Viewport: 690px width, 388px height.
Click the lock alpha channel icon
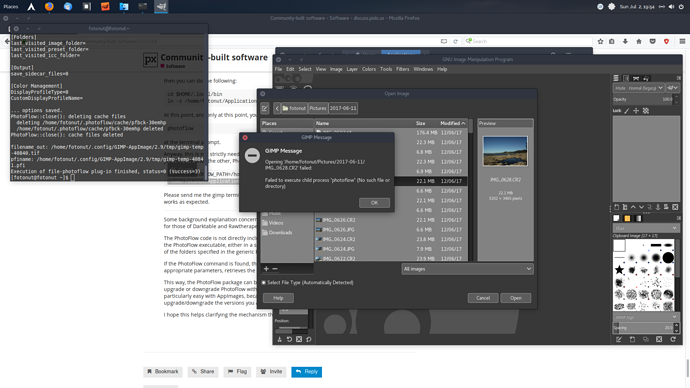(646, 111)
